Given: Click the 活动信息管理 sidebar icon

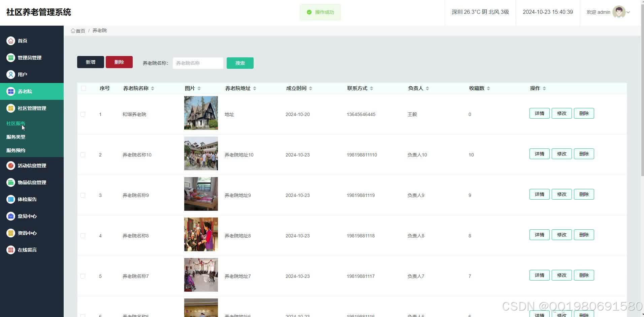Looking at the screenshot, I should pyautogui.click(x=11, y=166).
